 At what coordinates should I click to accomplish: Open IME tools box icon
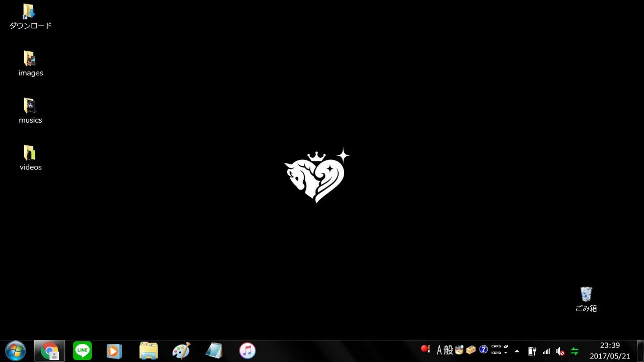click(471, 350)
